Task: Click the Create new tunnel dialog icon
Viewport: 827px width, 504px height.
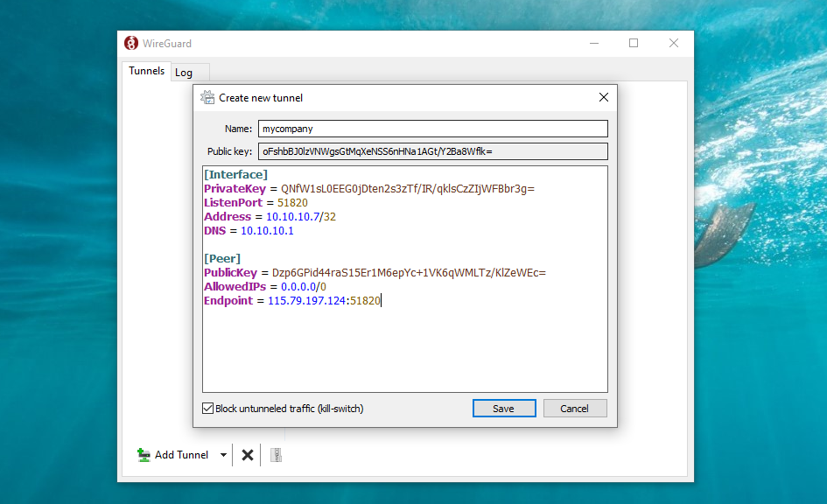Action: [x=207, y=97]
